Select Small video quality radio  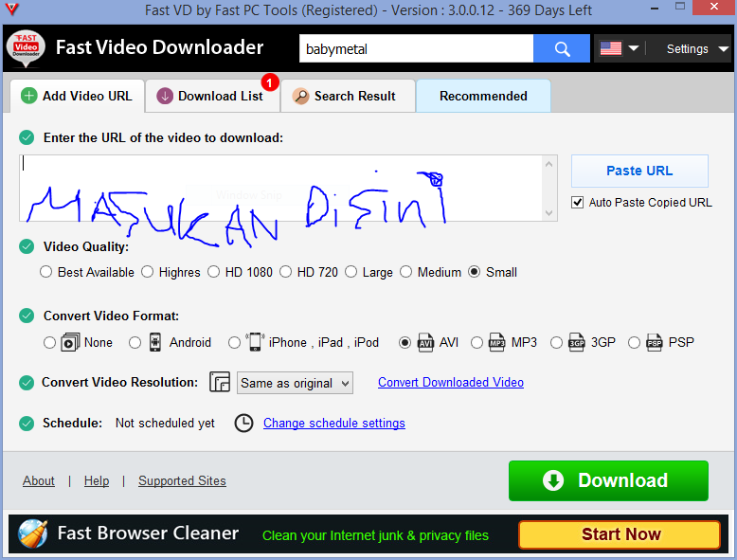(x=475, y=272)
